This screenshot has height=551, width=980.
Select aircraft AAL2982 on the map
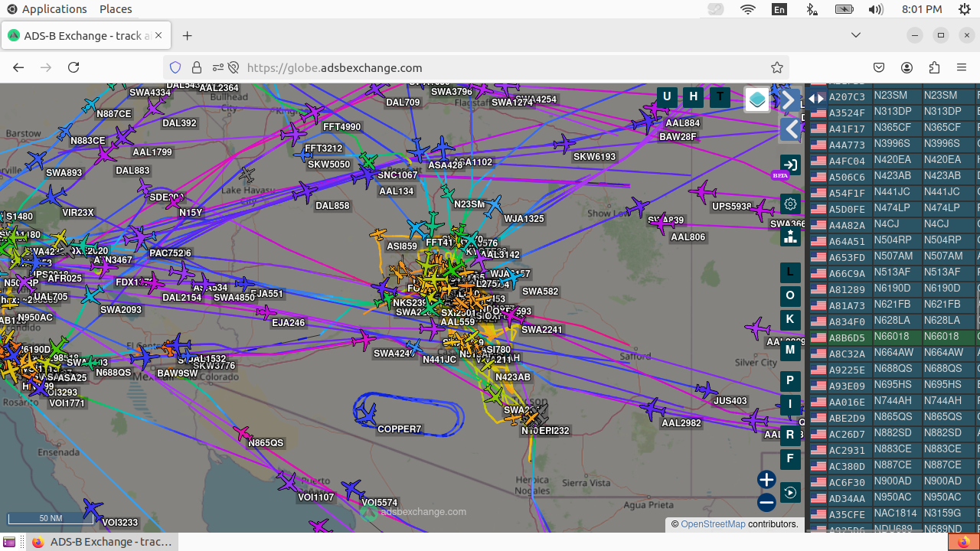653,409
